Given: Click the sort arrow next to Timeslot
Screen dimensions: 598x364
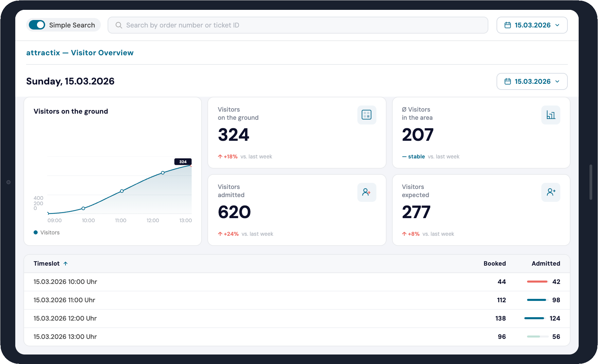Looking at the screenshot, I should (66, 264).
